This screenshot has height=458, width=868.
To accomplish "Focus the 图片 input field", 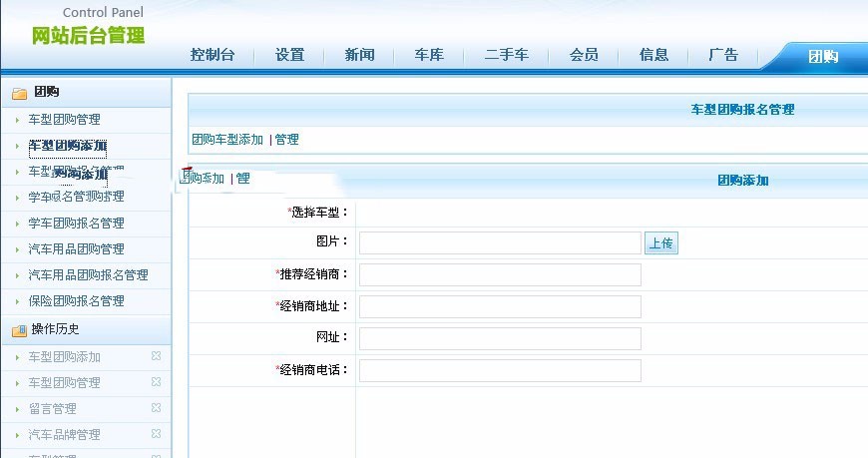I will [x=500, y=243].
